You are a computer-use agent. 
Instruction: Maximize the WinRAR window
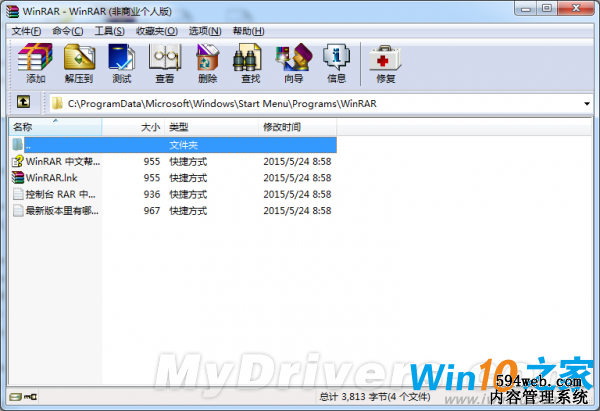(547, 8)
